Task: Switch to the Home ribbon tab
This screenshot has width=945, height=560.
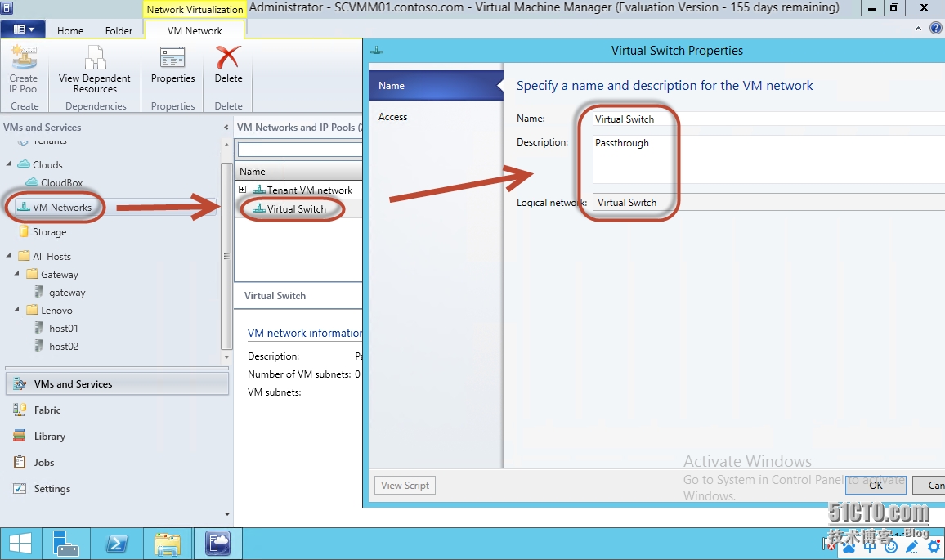Action: tap(70, 31)
